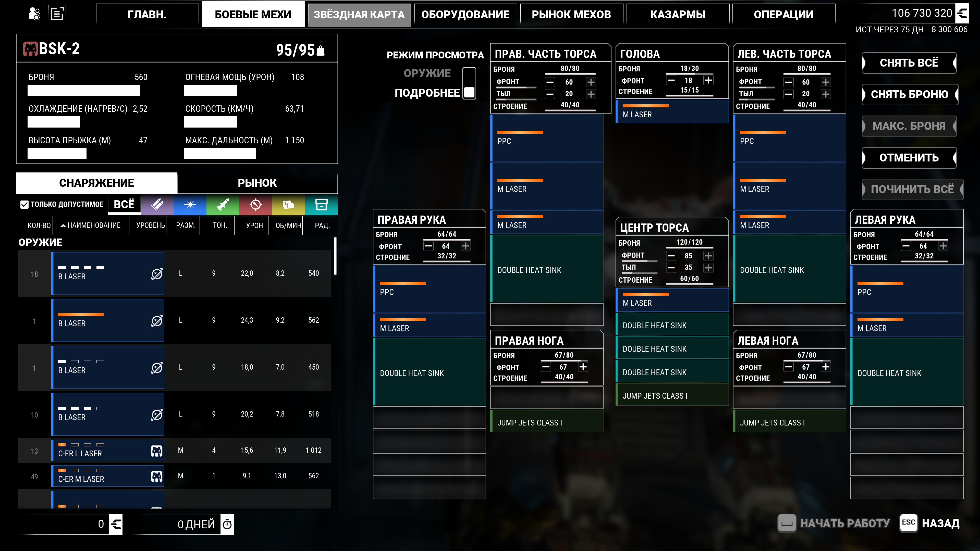980x551 pixels.
Task: Open the ЗВЁЗДНАЯ КАРТА tab
Action: [359, 15]
